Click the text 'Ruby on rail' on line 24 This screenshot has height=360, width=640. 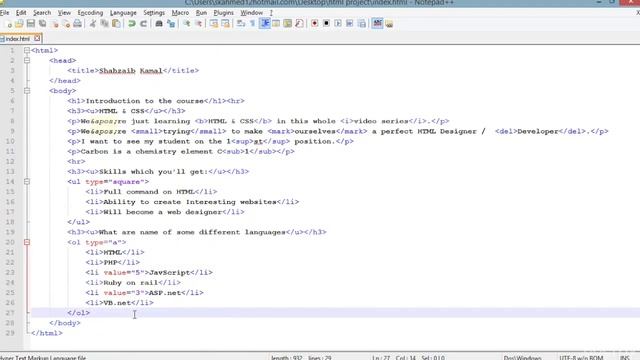[131, 282]
